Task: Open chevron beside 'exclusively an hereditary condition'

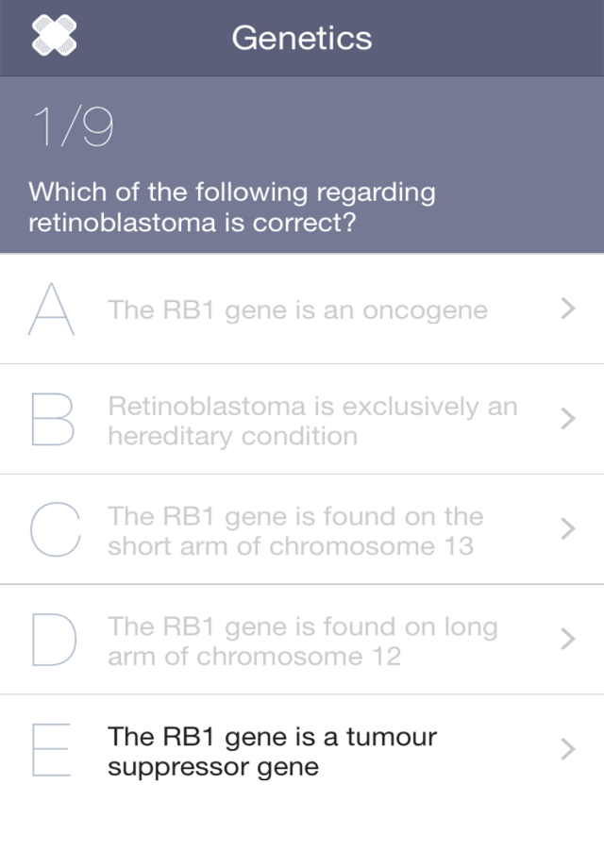Action: 567,419
